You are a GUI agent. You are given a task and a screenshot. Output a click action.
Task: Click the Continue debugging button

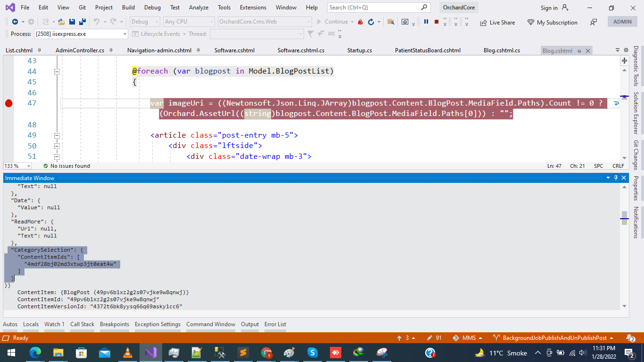point(332,22)
